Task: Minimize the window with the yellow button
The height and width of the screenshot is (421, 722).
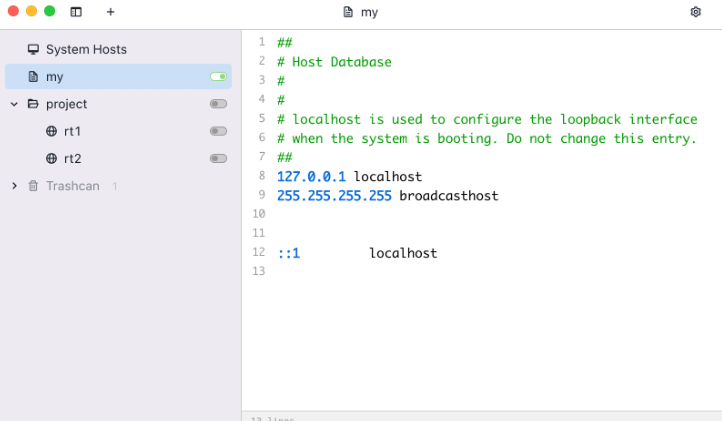Action: (x=31, y=11)
